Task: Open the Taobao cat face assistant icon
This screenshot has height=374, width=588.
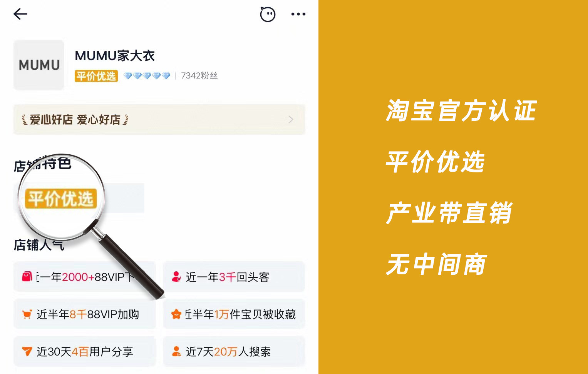Action: click(268, 14)
